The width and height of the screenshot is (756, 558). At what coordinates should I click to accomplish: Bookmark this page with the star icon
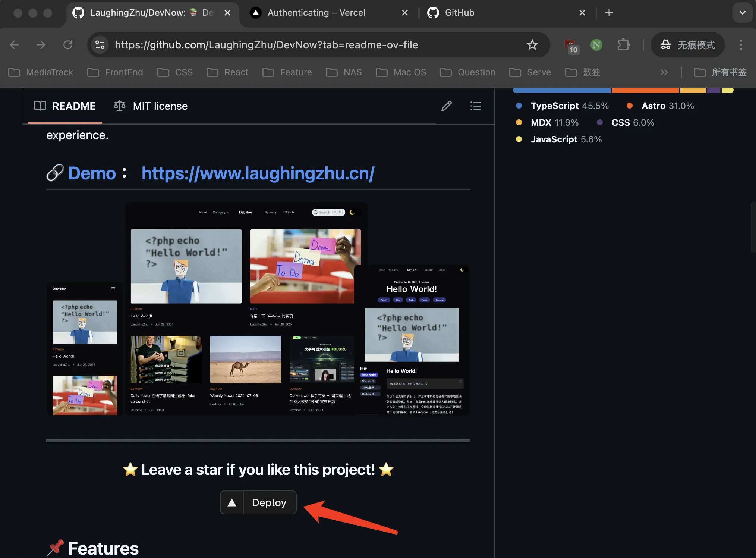tap(532, 45)
